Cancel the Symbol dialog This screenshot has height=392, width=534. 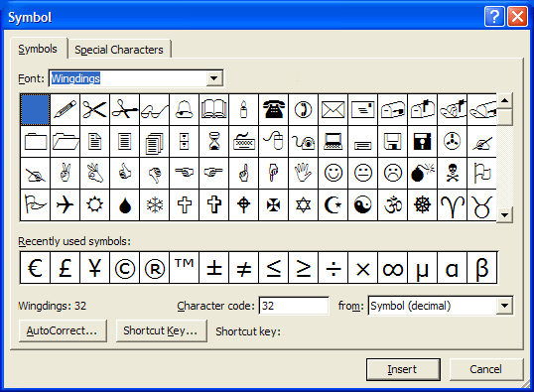[486, 369]
